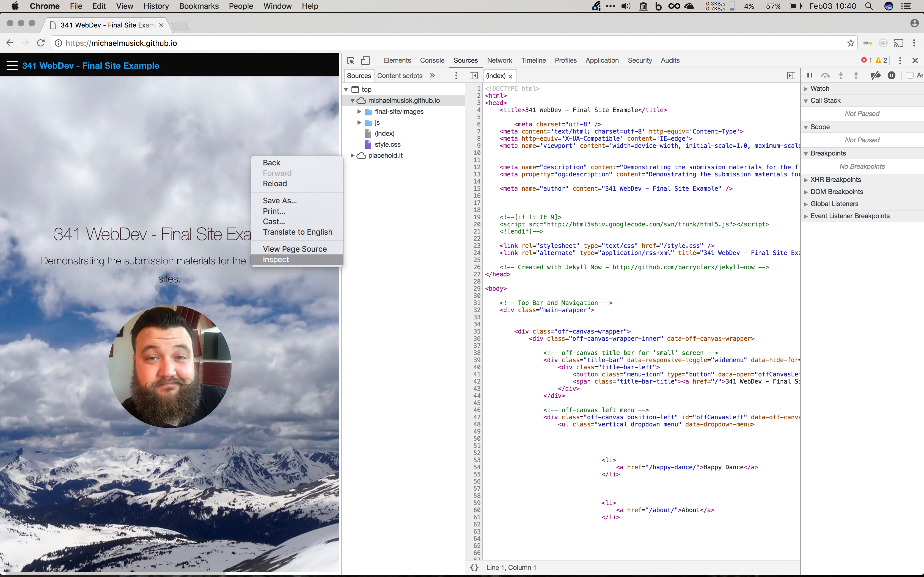Screen dimensions: 924x577
Task: Toggle pause on exceptions icon
Action: tap(891, 76)
